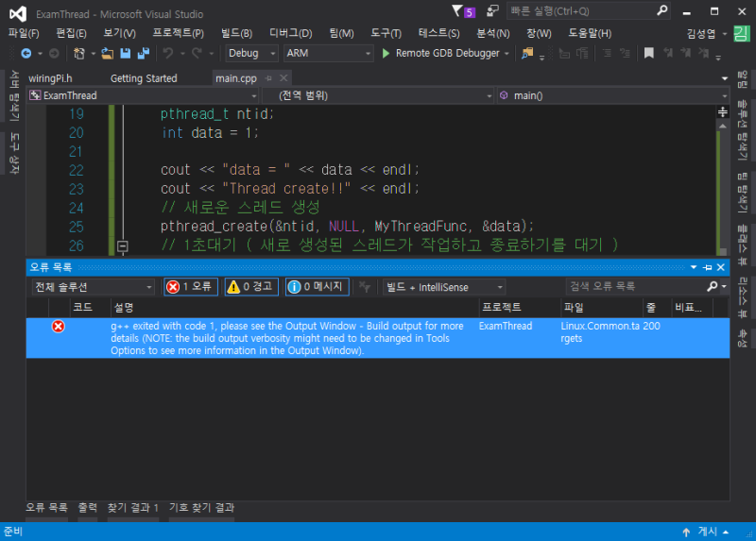
Task: Open the error list window options arrow
Action: 694,267
